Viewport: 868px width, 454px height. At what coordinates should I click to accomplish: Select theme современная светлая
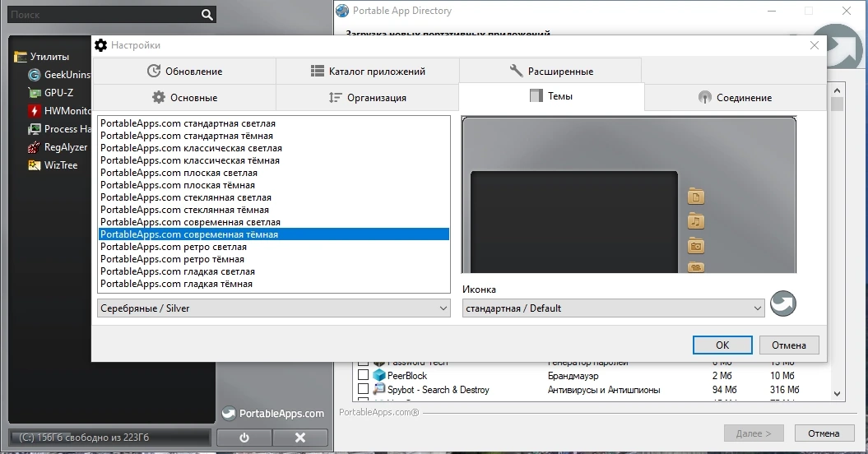click(x=273, y=222)
